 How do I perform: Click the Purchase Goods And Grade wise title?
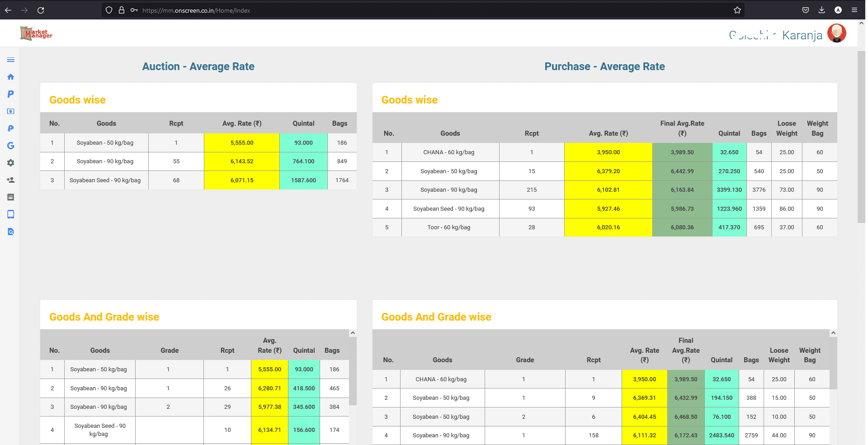pyautogui.click(x=436, y=317)
